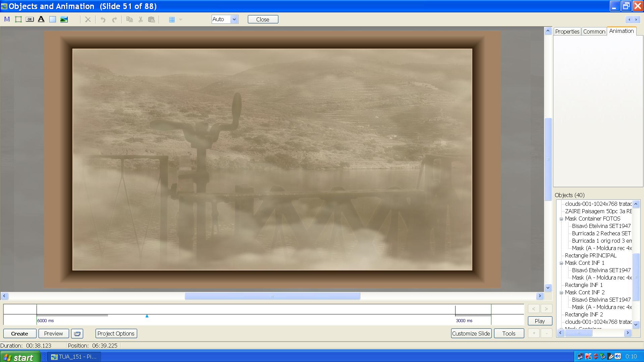Click the Add Image landscape icon

coord(64,19)
